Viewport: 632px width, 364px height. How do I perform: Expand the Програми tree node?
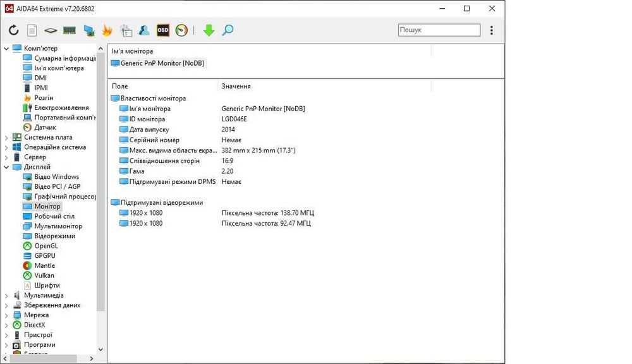(6, 345)
